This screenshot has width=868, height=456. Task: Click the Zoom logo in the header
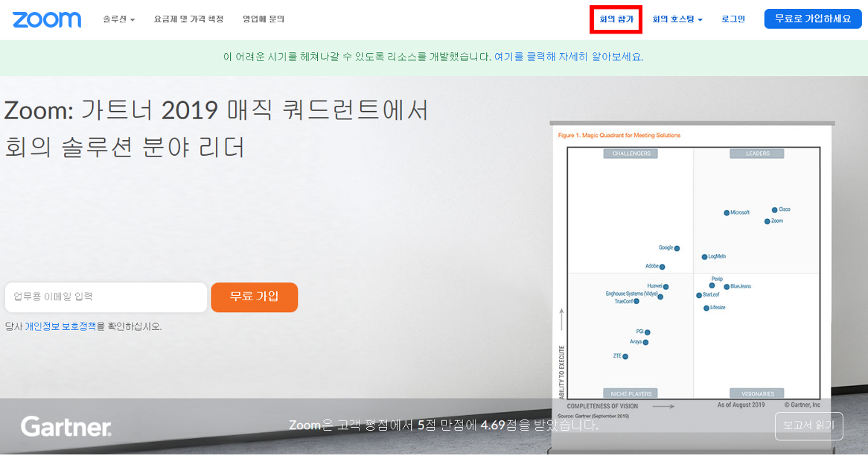coord(47,19)
